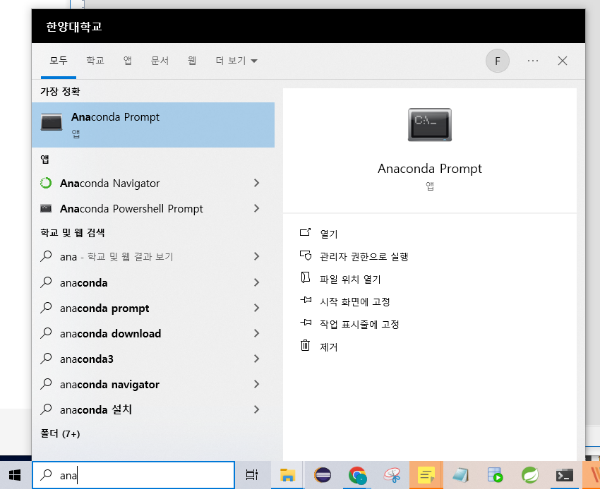Click 파일 위치 열기 option
Viewport: 600px width, 489px height.
point(350,279)
